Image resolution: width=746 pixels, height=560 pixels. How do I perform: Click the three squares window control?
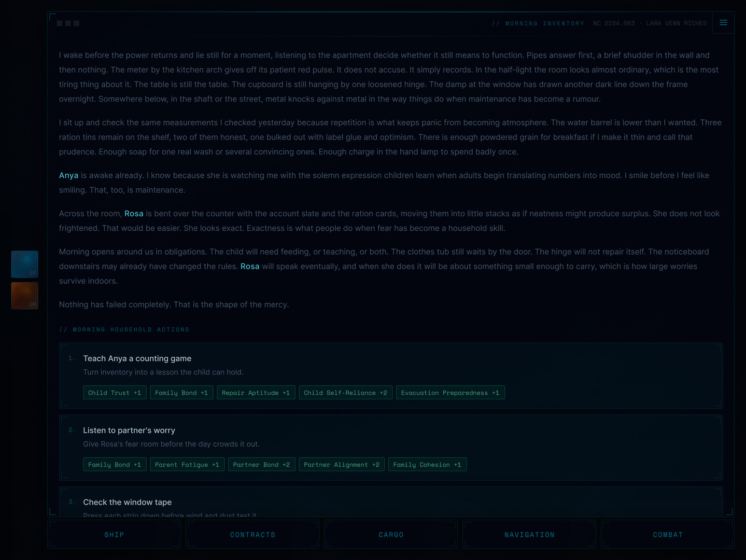point(68,23)
